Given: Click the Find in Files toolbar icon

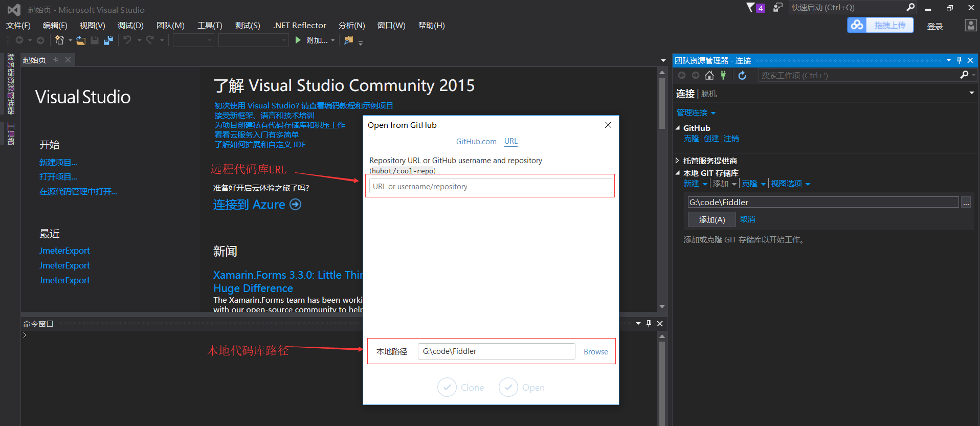Looking at the screenshot, I should (348, 40).
